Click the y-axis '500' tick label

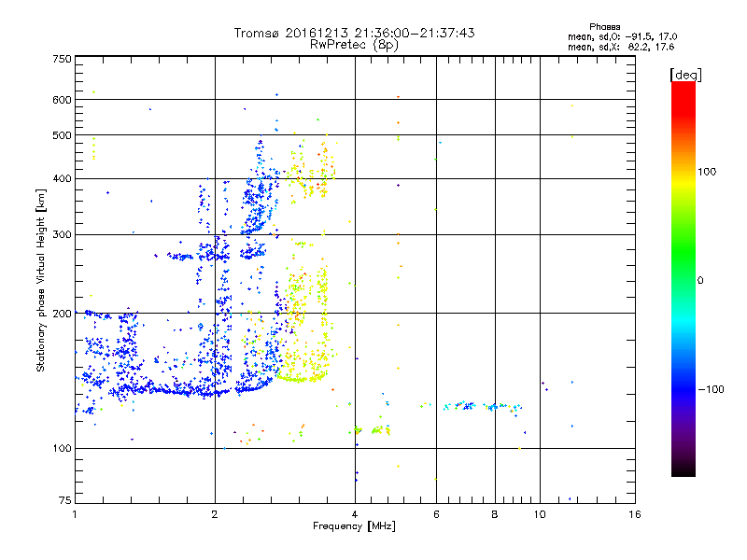click(62, 135)
